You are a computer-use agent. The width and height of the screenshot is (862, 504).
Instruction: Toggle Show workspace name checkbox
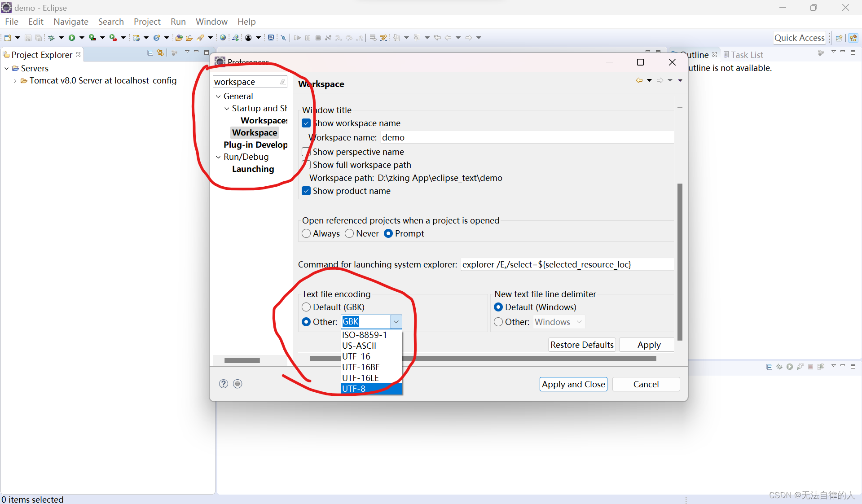306,123
